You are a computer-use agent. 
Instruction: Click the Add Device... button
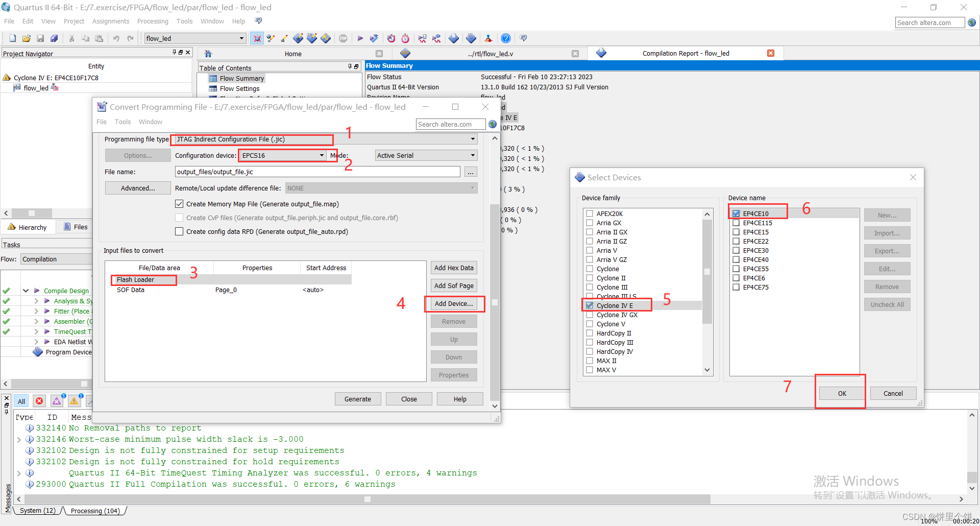(454, 303)
